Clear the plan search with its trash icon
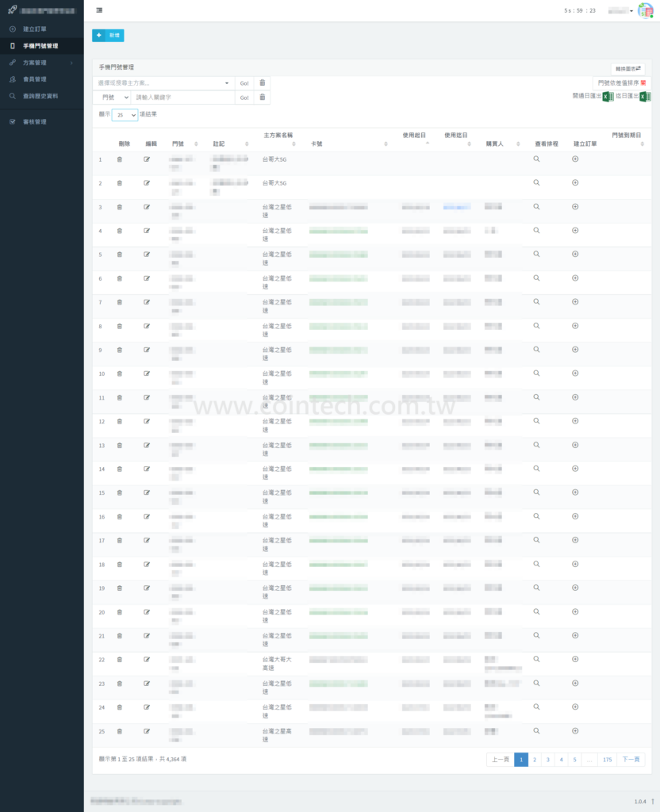 click(x=263, y=82)
